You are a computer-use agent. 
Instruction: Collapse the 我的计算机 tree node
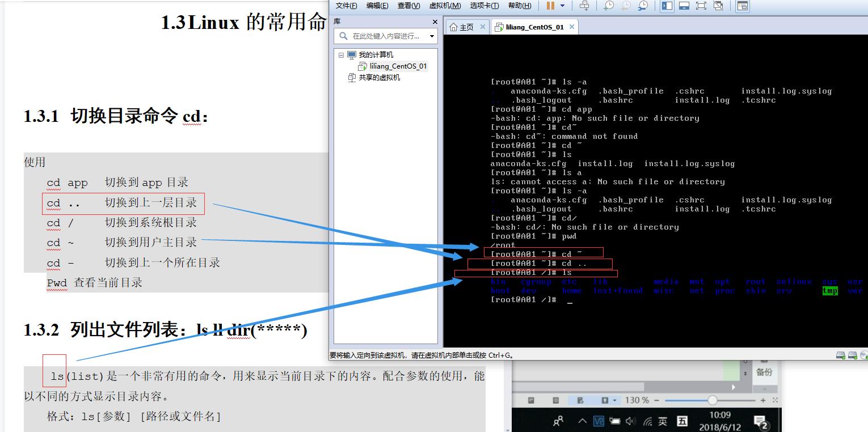341,55
